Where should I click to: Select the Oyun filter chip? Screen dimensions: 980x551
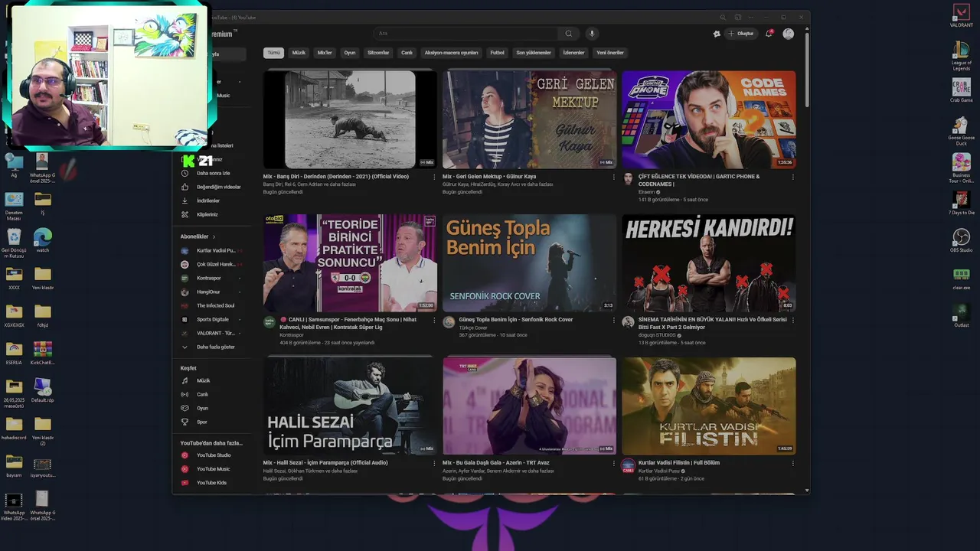tap(350, 53)
